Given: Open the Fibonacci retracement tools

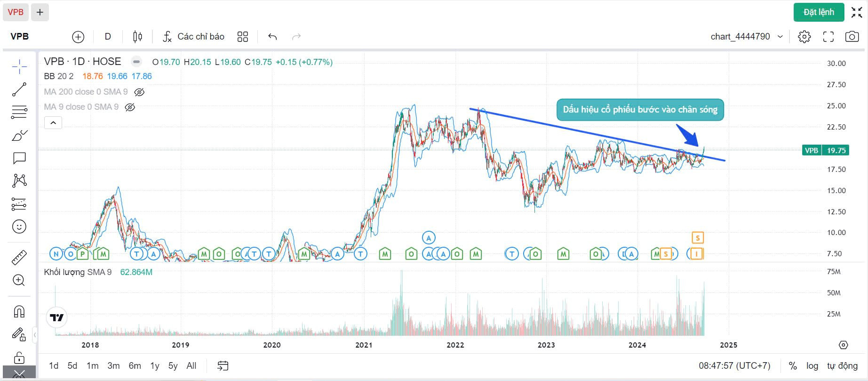Looking at the screenshot, I should pyautogui.click(x=19, y=112).
